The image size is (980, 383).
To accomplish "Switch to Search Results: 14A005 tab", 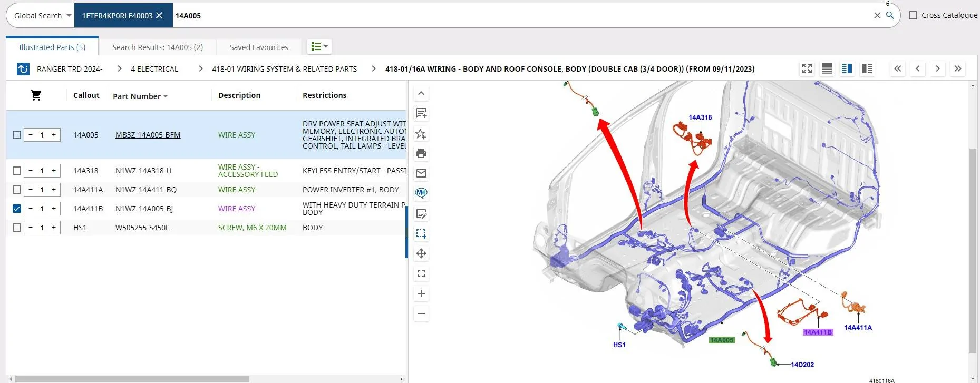I will (x=158, y=47).
